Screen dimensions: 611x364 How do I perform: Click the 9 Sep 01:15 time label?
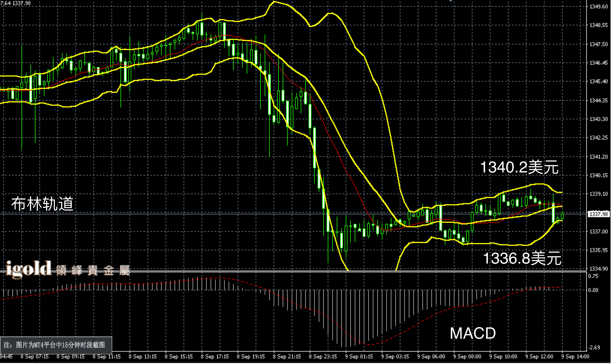point(359,357)
